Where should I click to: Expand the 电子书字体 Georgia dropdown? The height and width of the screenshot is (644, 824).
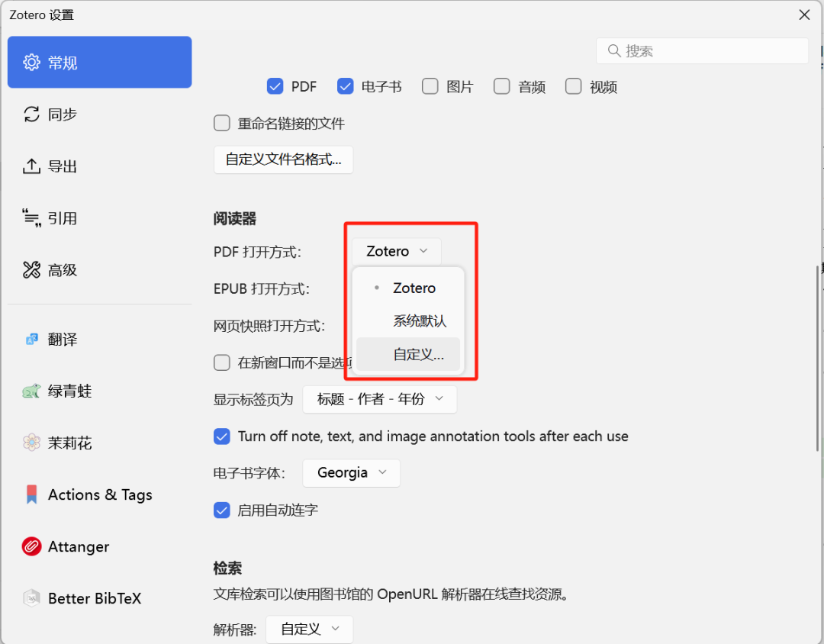coord(351,473)
